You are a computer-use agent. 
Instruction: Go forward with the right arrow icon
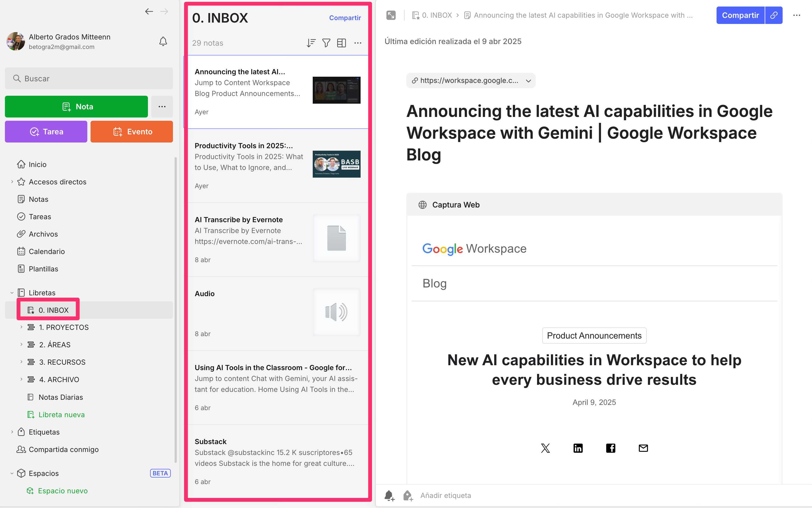coord(164,11)
